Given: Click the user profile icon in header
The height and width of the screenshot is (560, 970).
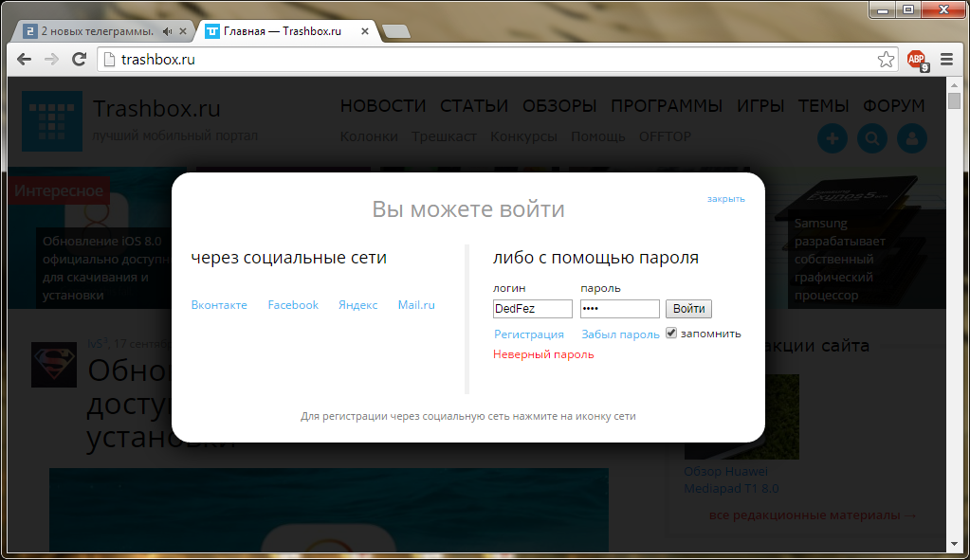Looking at the screenshot, I should pos(912,138).
